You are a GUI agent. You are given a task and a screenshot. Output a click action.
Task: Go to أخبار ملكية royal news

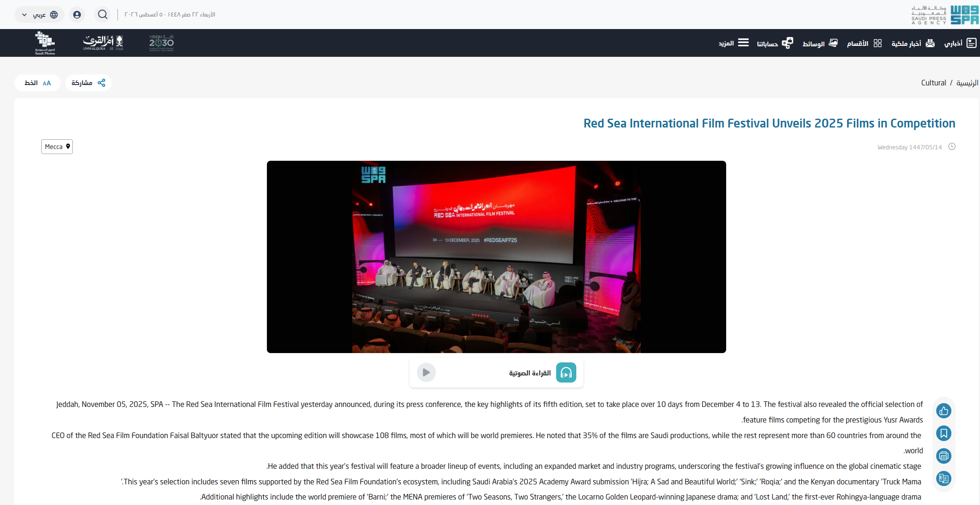913,43
